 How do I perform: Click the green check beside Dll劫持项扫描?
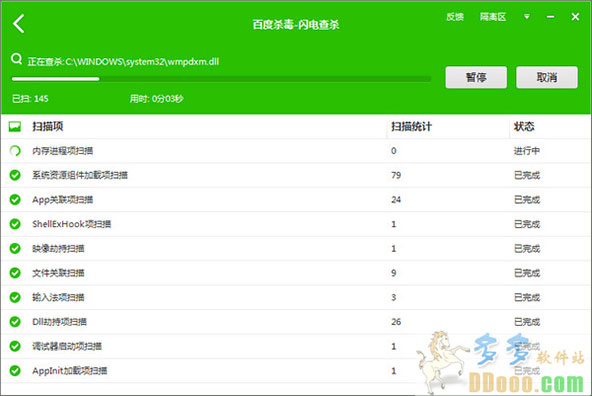point(15,322)
